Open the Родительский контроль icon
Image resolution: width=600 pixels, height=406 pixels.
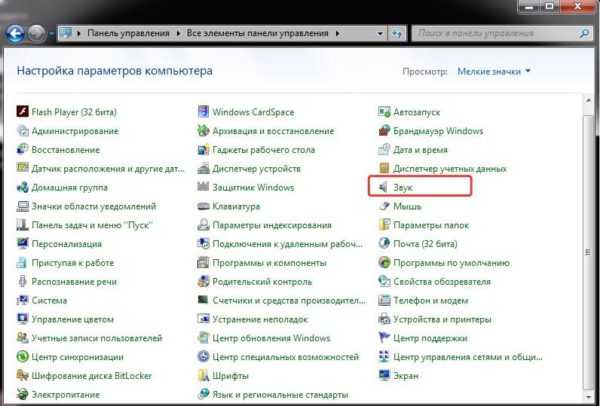click(x=203, y=282)
